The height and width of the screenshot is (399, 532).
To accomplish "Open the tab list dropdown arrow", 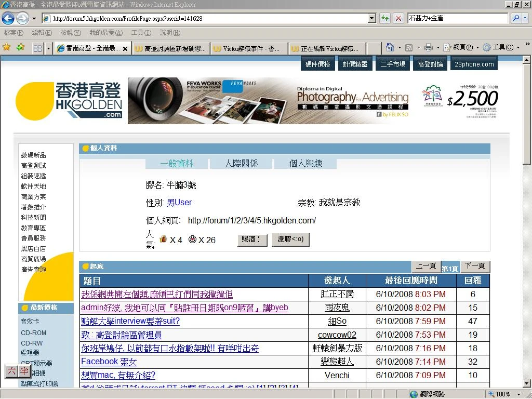I will coord(48,48).
